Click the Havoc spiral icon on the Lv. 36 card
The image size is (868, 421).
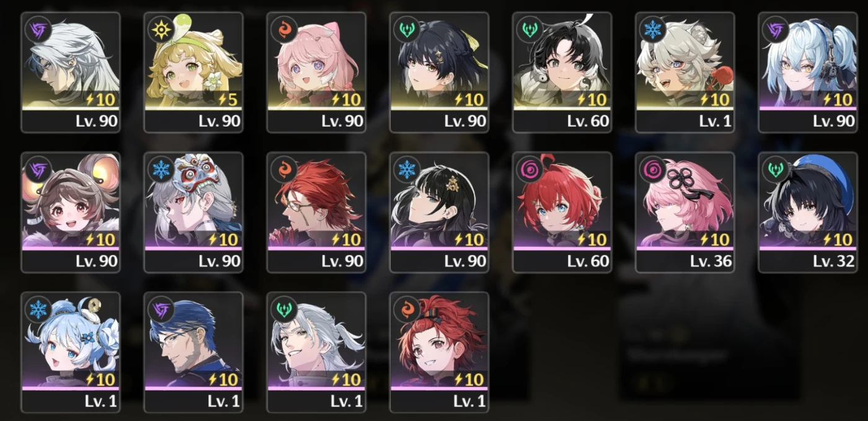click(653, 169)
